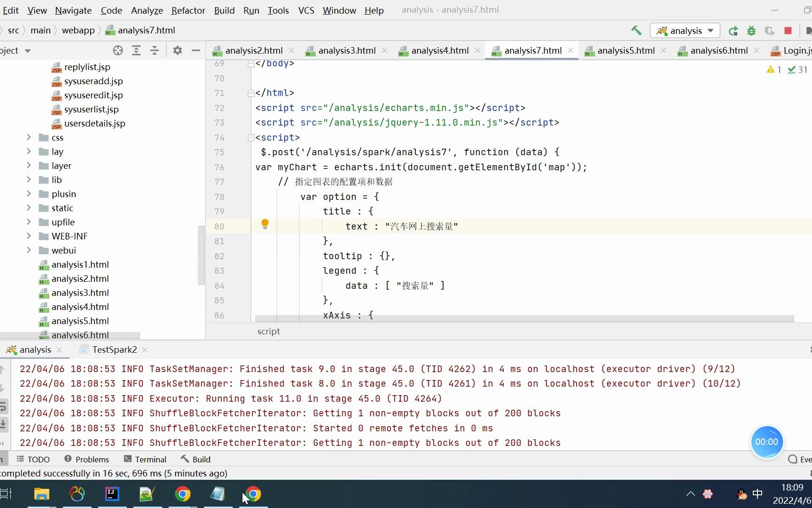Expand the layer folder
The height and width of the screenshot is (508, 812).
click(29, 166)
